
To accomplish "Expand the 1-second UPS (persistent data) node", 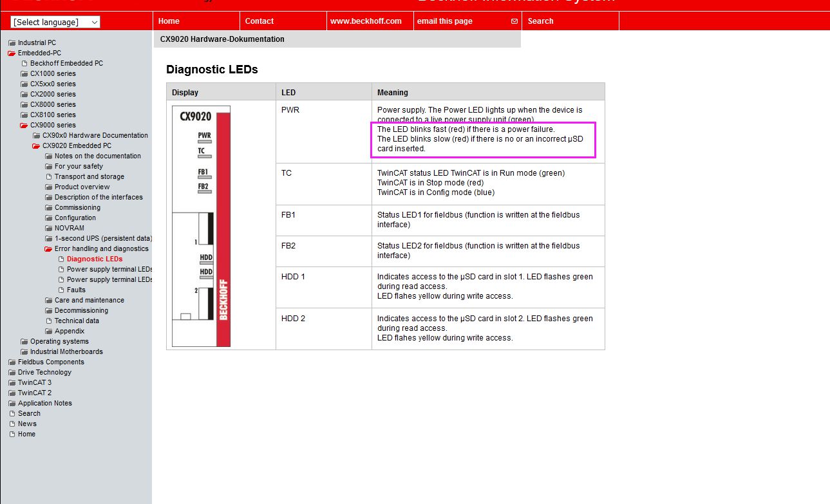I will [48, 239].
